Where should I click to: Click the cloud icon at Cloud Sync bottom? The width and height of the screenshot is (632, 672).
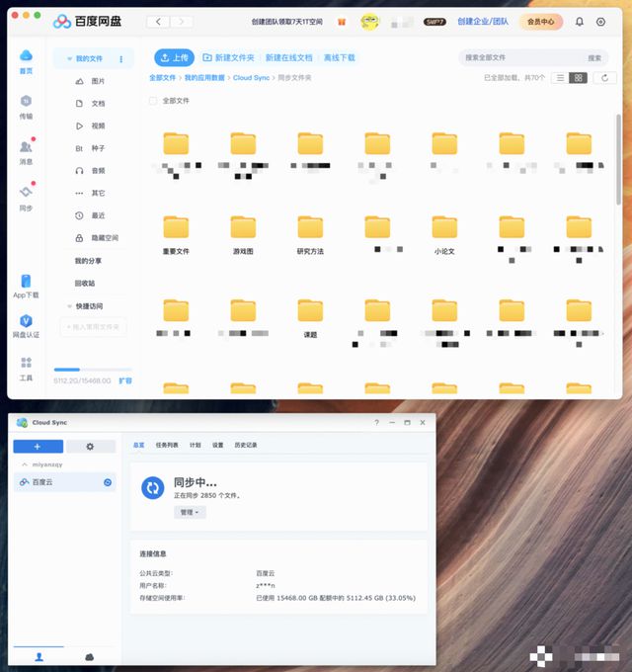(89, 656)
